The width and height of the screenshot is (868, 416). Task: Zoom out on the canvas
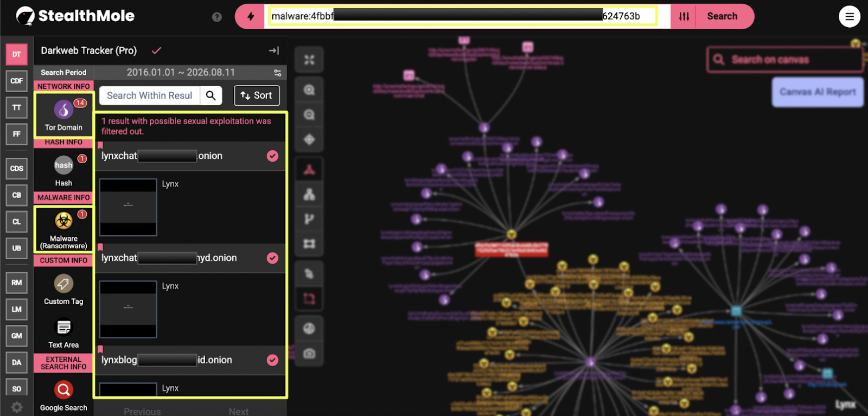pyautogui.click(x=309, y=114)
